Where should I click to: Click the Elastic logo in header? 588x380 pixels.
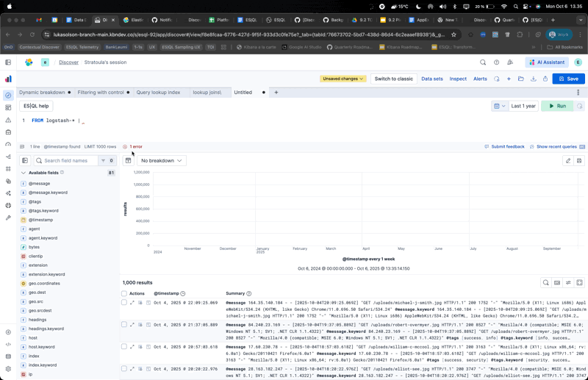point(29,62)
